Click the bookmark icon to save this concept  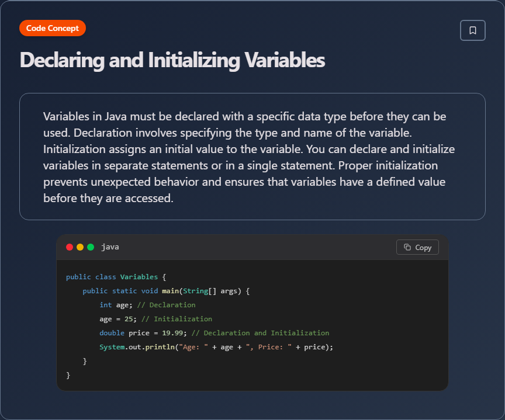click(x=472, y=30)
